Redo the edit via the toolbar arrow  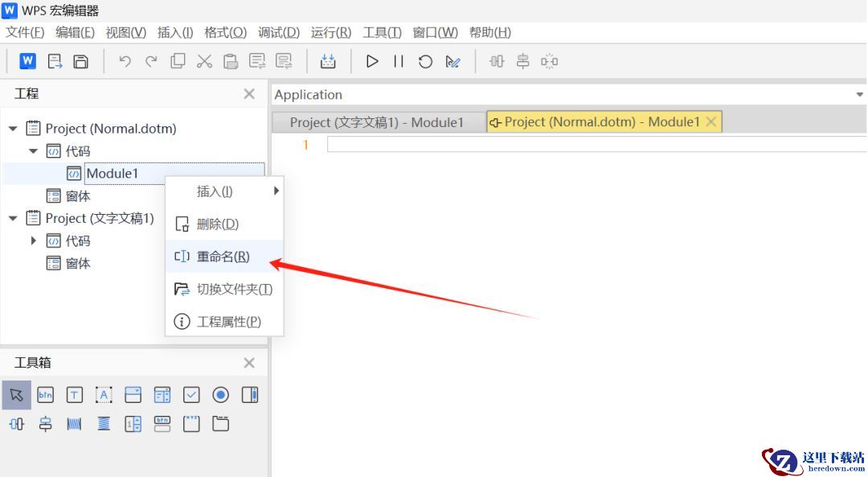[x=151, y=61]
